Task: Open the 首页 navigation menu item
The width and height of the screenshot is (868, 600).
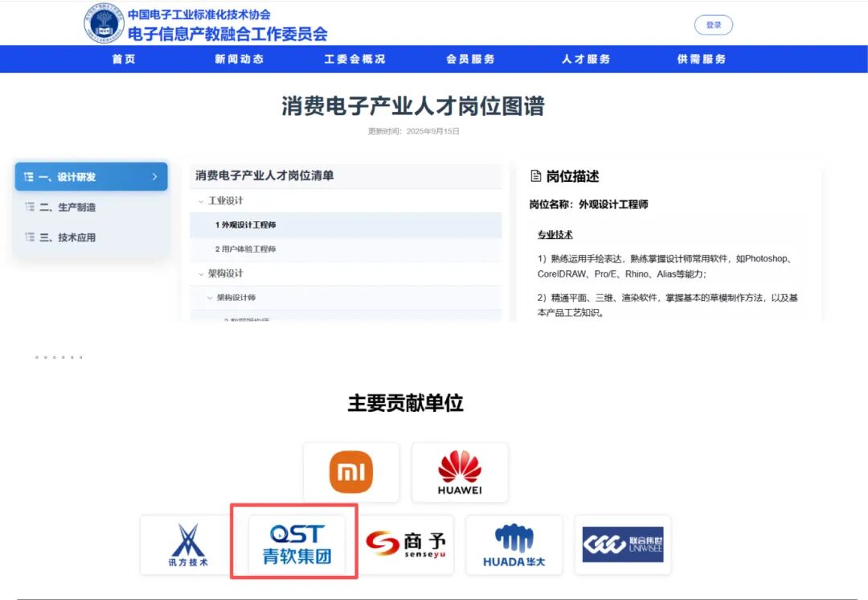Action: point(124,59)
